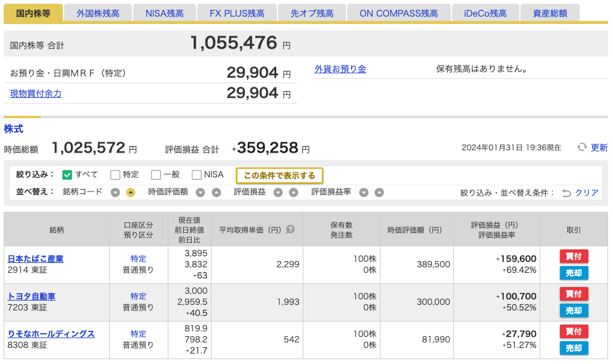Screen dimensions: 613x364
Task: Click the +27,790 profit value
Action: point(519,334)
